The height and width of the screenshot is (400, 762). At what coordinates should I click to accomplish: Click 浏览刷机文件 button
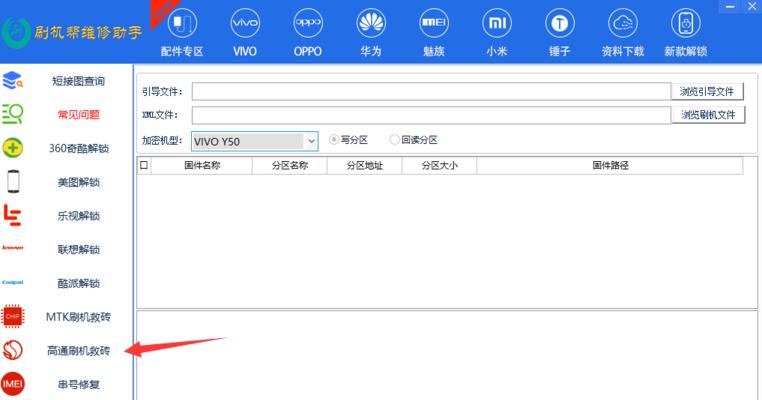708,115
